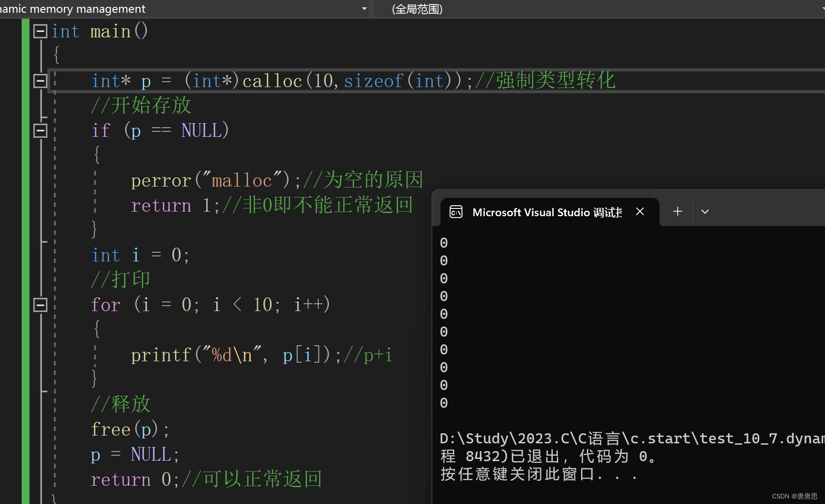Click the //打印 comment
825x504 pixels.
120,280
